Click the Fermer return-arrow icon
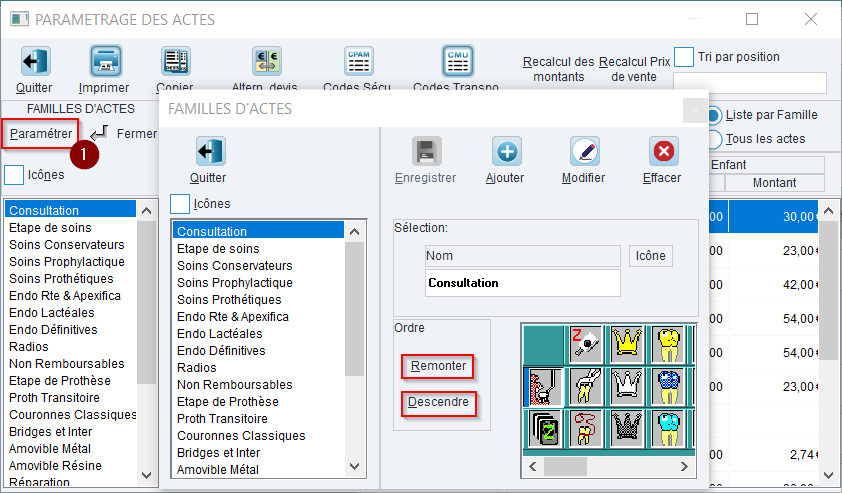This screenshot has height=493, width=842. tap(99, 133)
